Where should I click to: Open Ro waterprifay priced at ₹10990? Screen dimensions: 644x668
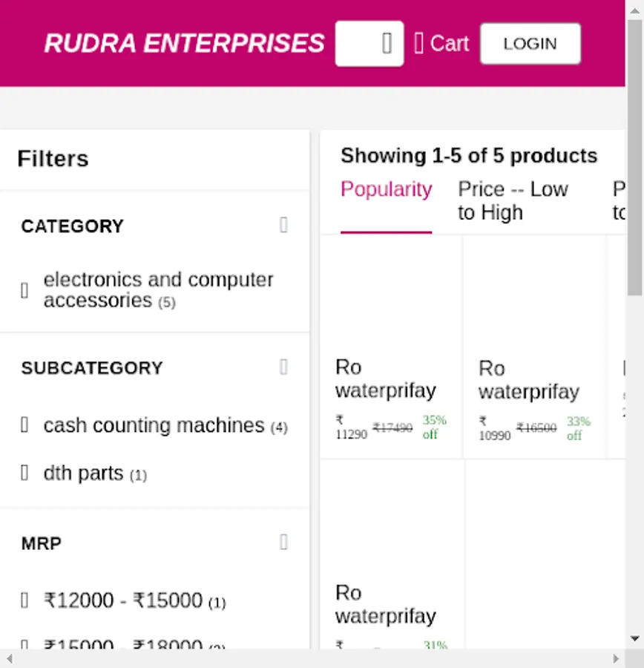point(528,380)
